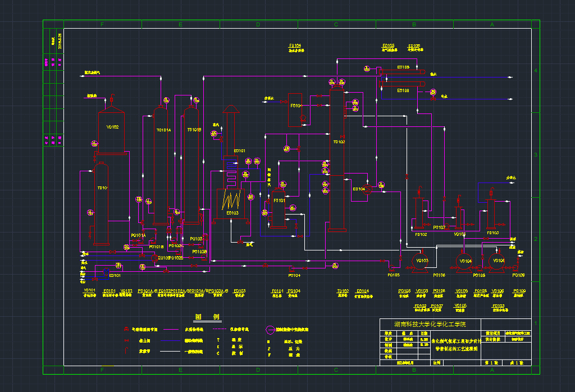Click the blue line sample in legend
This screenshot has height=392, width=575.
click(170, 340)
